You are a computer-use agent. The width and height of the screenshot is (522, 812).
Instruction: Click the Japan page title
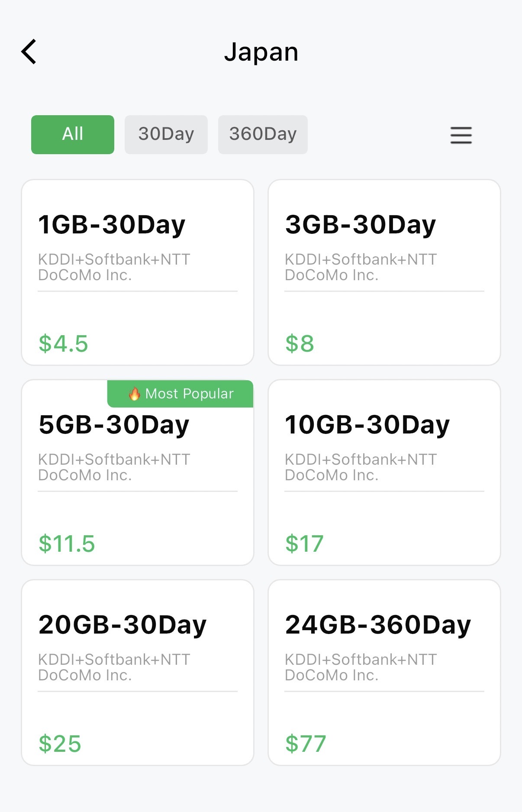261,52
